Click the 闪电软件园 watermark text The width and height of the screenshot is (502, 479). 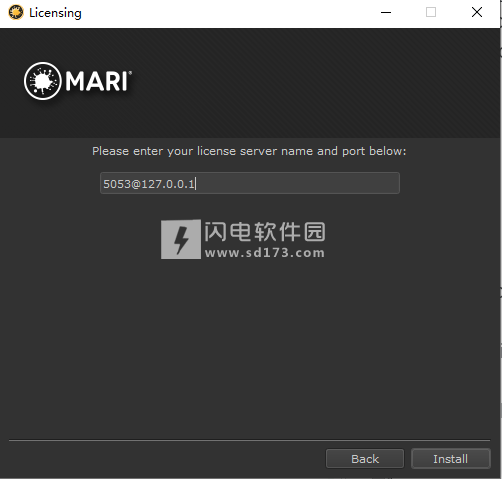point(265,232)
